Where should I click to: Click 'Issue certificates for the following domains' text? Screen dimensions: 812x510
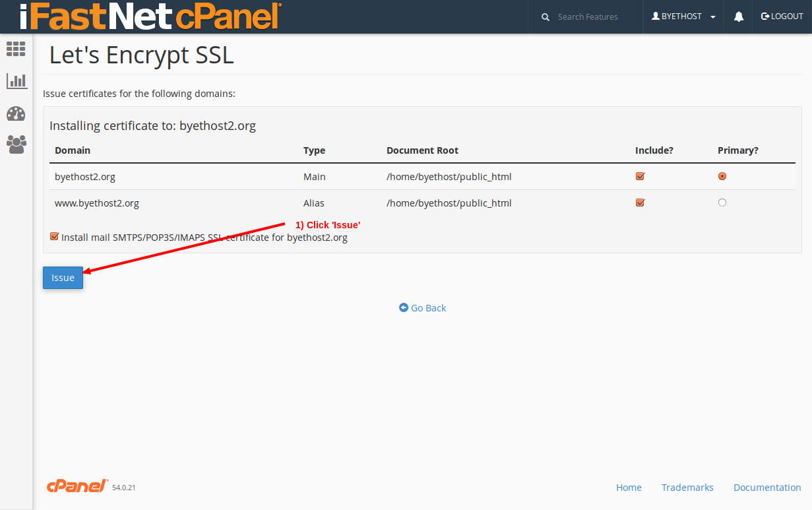pos(139,94)
